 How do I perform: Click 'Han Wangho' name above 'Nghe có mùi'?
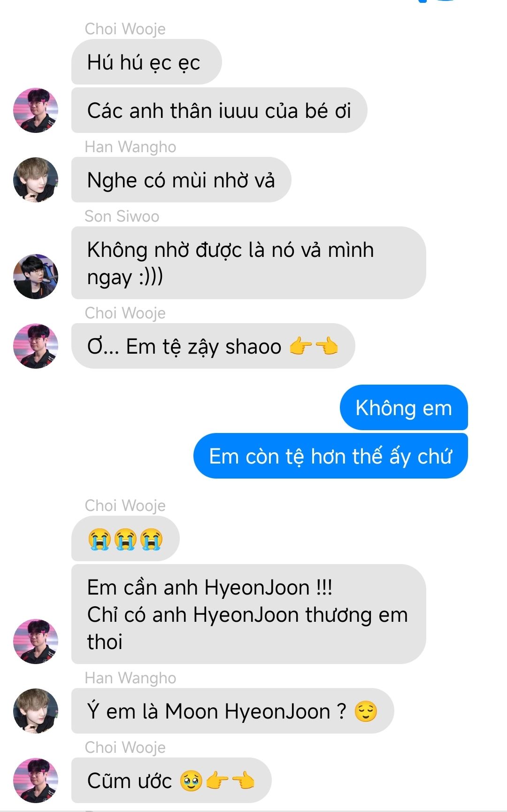click(x=131, y=147)
